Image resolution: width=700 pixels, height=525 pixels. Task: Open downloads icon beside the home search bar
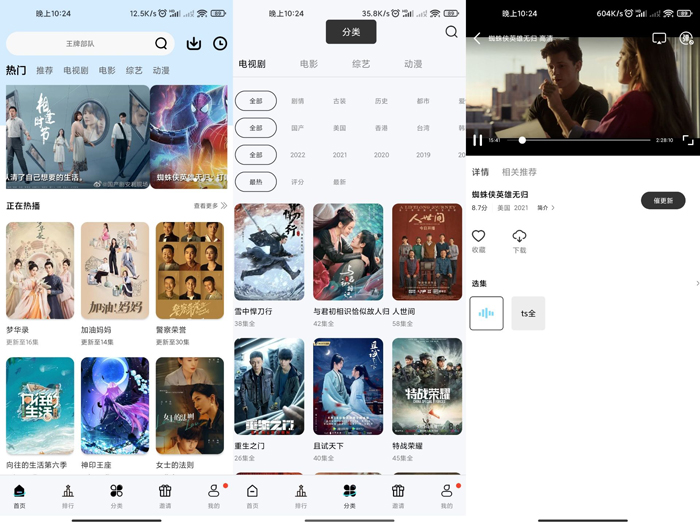click(194, 44)
